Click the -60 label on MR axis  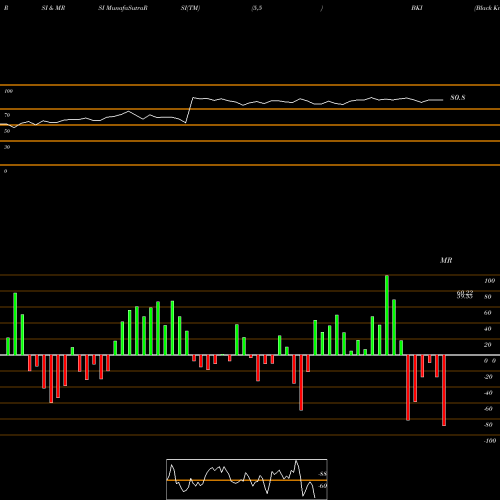(488, 409)
